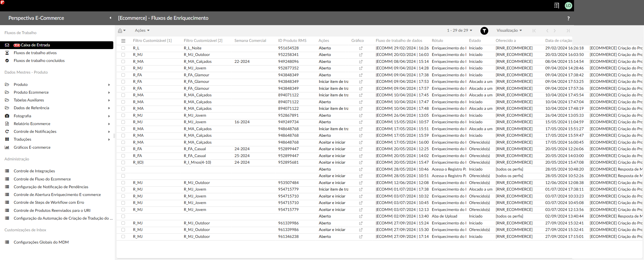Check the box for R_L_Noite row
This screenshot has width=644, height=260.
click(x=123, y=48)
